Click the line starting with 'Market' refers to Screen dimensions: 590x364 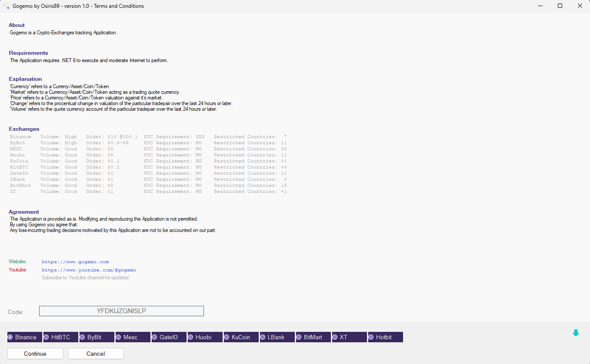[95, 92]
